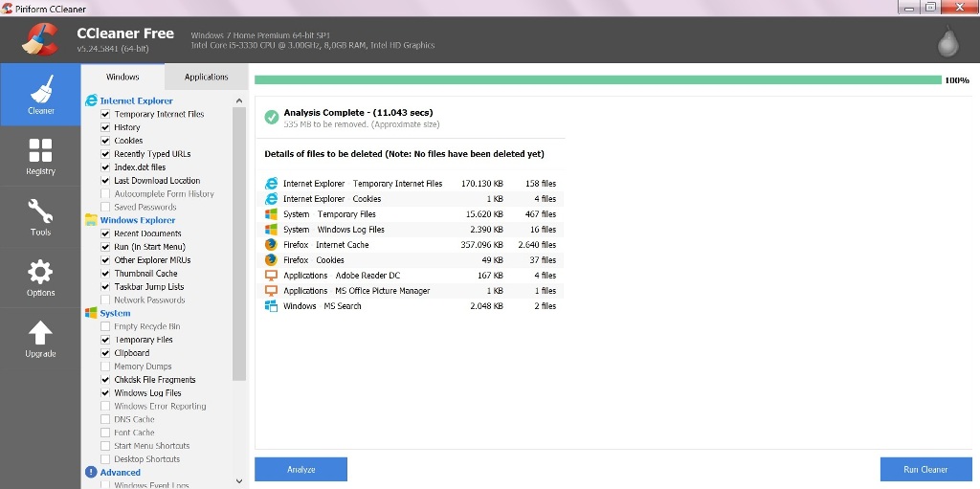Click Windows icon on Windows Log Files result

271,230
